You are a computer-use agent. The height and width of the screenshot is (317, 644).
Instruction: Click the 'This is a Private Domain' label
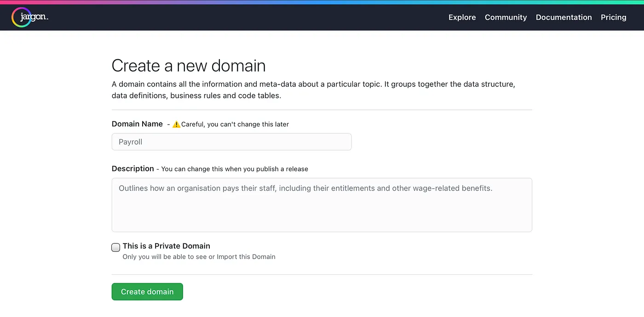tap(166, 246)
